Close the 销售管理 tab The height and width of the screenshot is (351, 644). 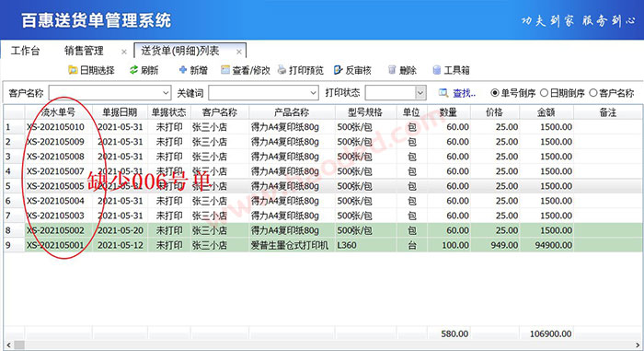pos(123,52)
